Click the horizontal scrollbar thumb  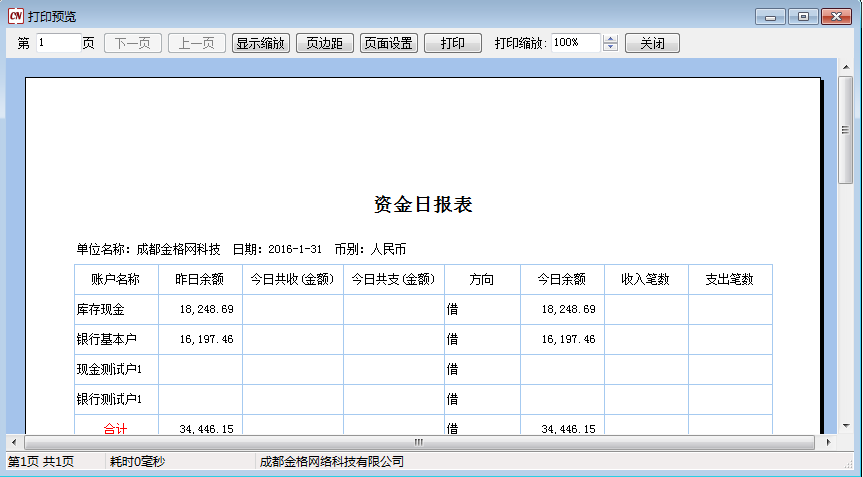(x=418, y=441)
